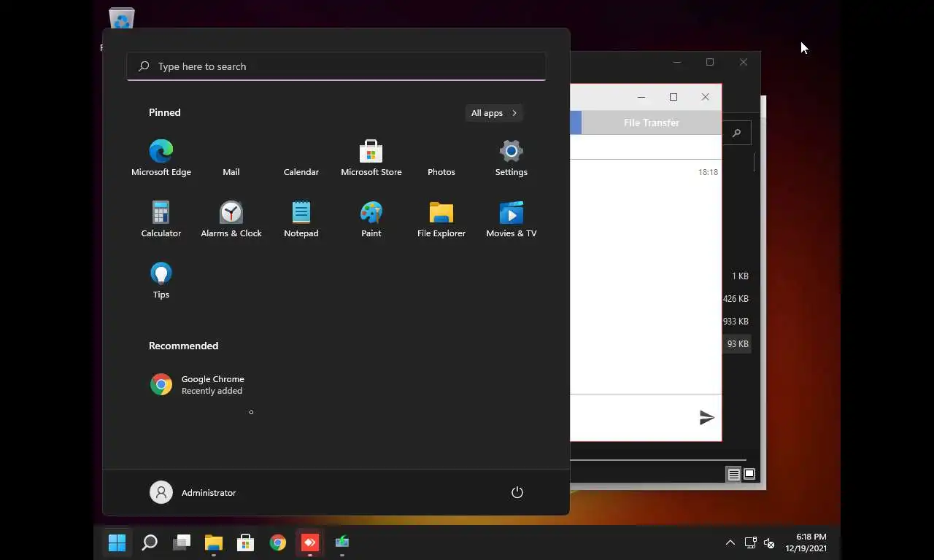Open the Mail pinned app

coord(231,157)
